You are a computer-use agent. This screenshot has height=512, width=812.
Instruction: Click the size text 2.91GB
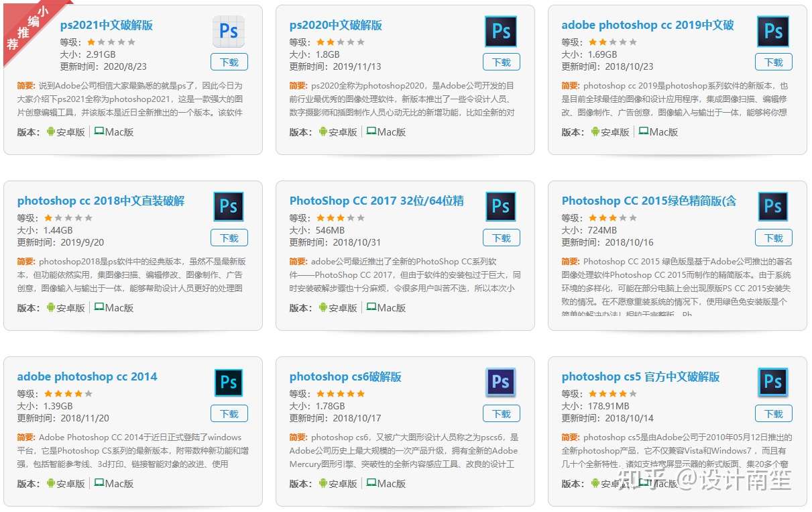pos(100,54)
